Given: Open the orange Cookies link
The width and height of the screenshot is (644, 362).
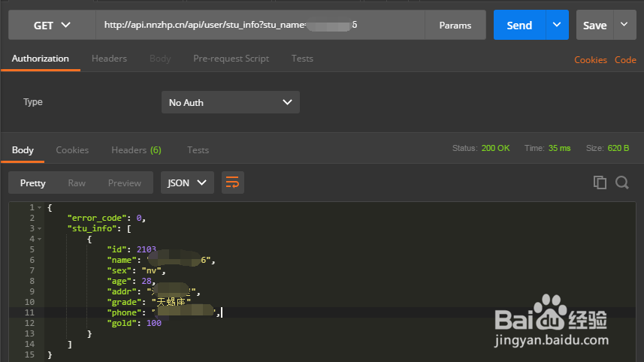Looking at the screenshot, I should pyautogui.click(x=591, y=60).
